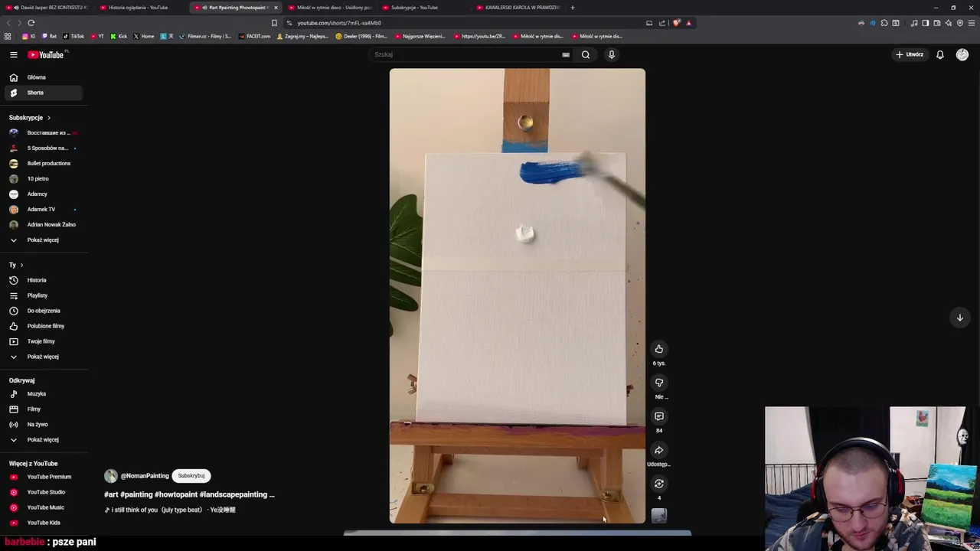The image size is (980, 551).
Task: Open the sound thumbnail below remix
Action: coord(658,517)
